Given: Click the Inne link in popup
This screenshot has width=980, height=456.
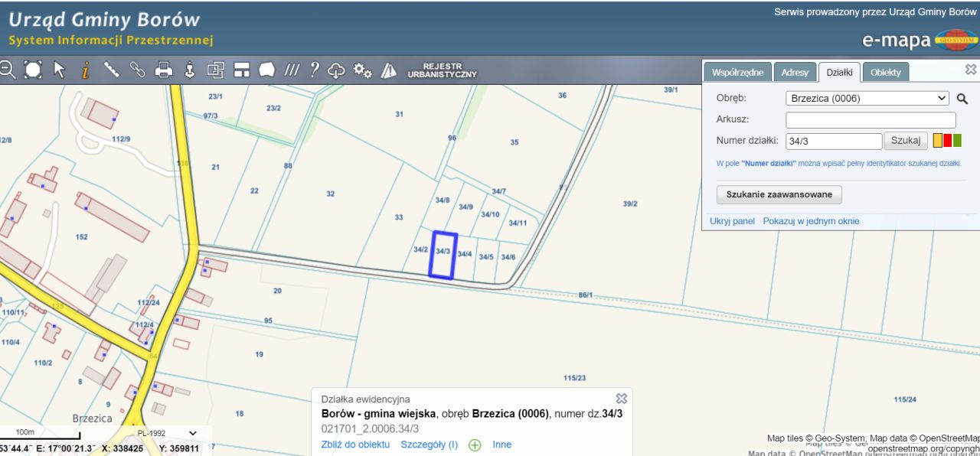Looking at the screenshot, I should click(x=502, y=445).
